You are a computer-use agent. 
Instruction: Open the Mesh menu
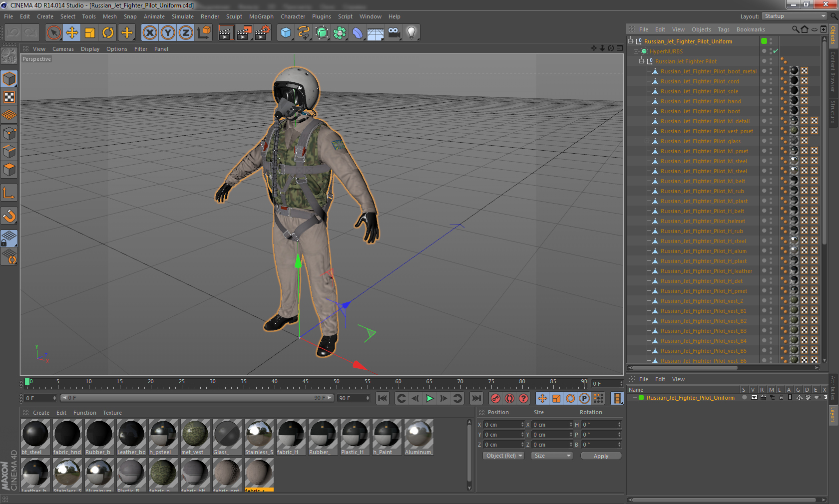110,16
